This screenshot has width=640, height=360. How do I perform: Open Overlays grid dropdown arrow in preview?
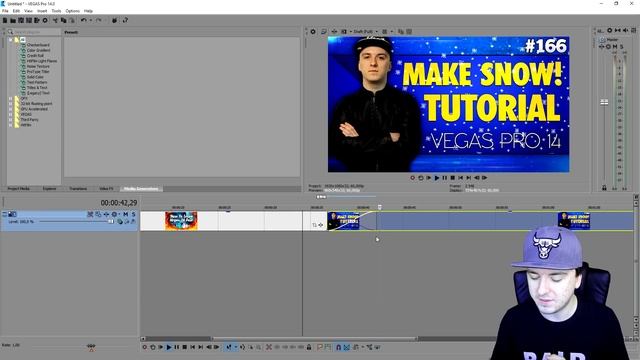pyautogui.click(x=391, y=31)
